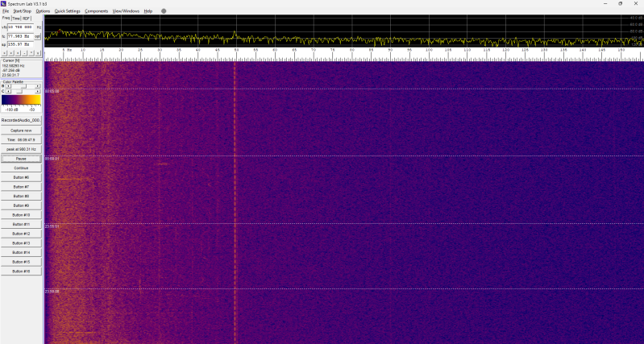Click the B brightness slider left arrow
This screenshot has width=644, height=344.
tap(9, 86)
